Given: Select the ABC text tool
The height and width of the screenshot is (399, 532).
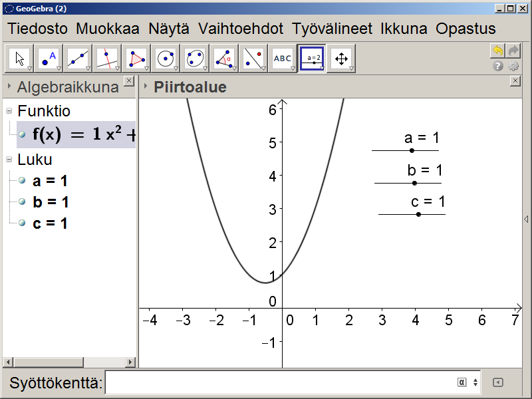Looking at the screenshot, I should [282, 59].
